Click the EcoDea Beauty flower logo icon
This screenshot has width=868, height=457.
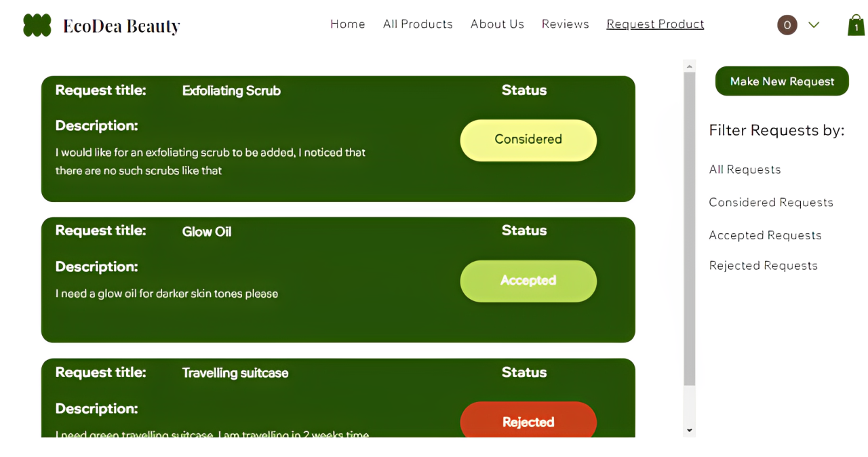[37, 24]
